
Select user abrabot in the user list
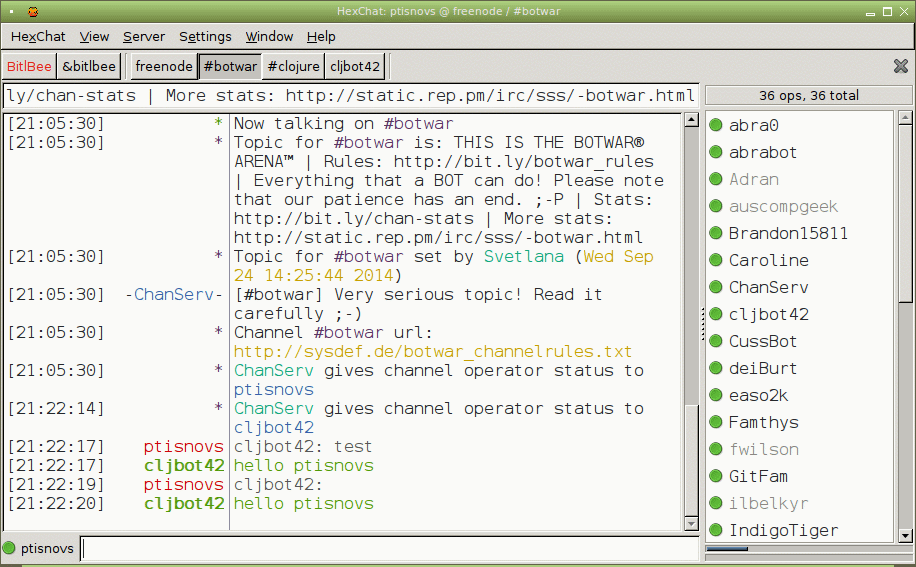[800, 152]
